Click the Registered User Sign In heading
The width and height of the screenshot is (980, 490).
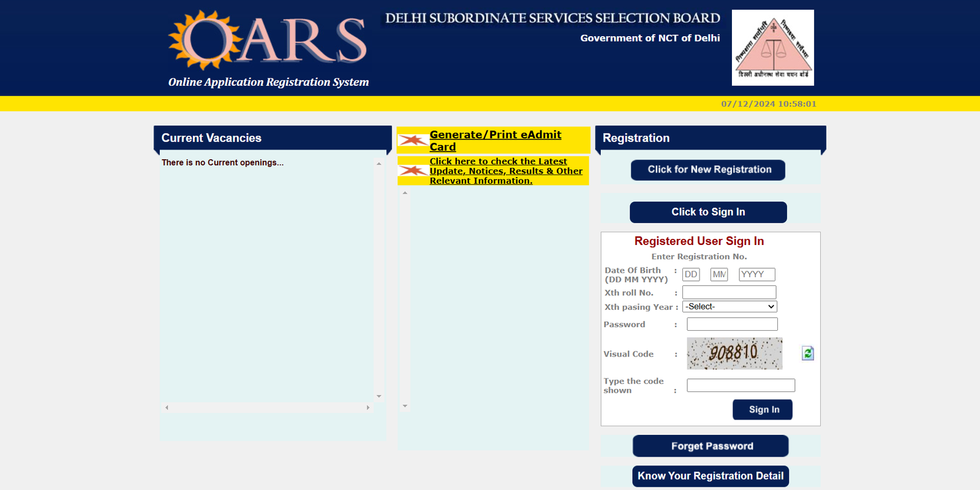click(x=699, y=241)
